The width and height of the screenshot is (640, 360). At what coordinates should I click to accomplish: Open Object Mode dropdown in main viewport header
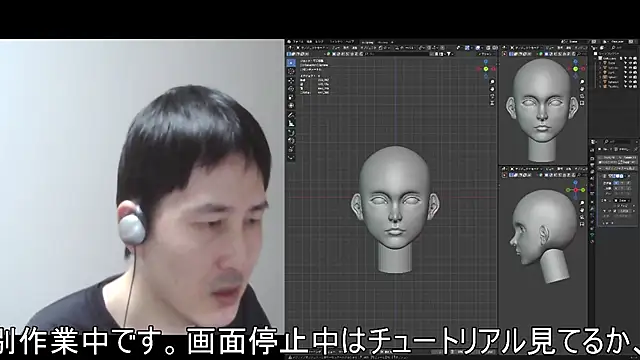(x=312, y=48)
